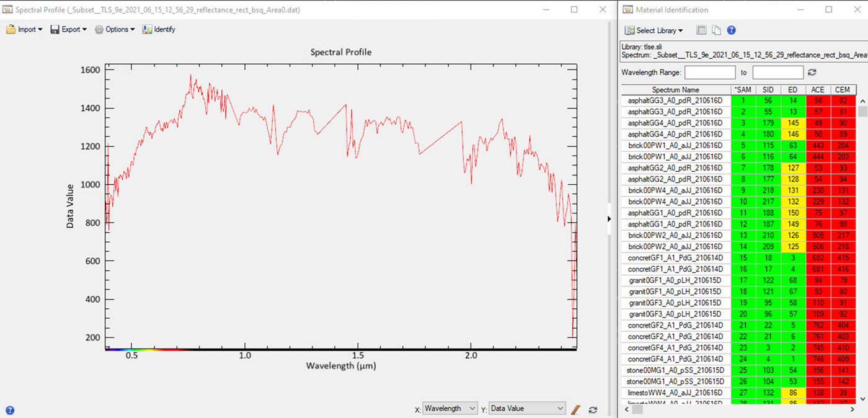Click the stair-step plot icon beside the Y dropdown
Viewport: 868px width, 418px height.
[x=576, y=409]
